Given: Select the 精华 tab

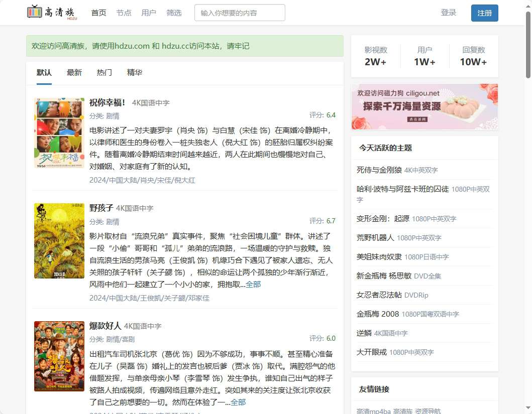Looking at the screenshot, I should pyautogui.click(x=135, y=72).
